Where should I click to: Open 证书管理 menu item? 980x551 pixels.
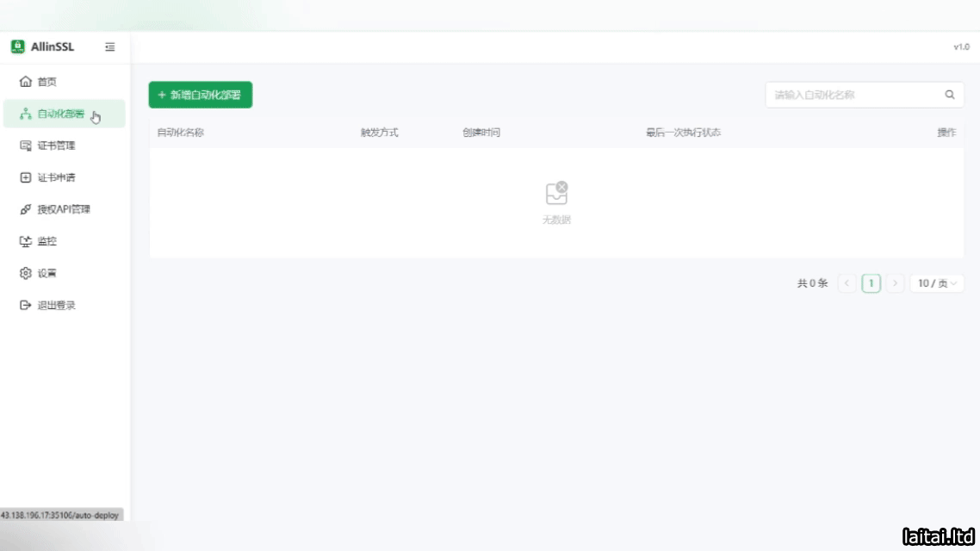[x=56, y=145]
